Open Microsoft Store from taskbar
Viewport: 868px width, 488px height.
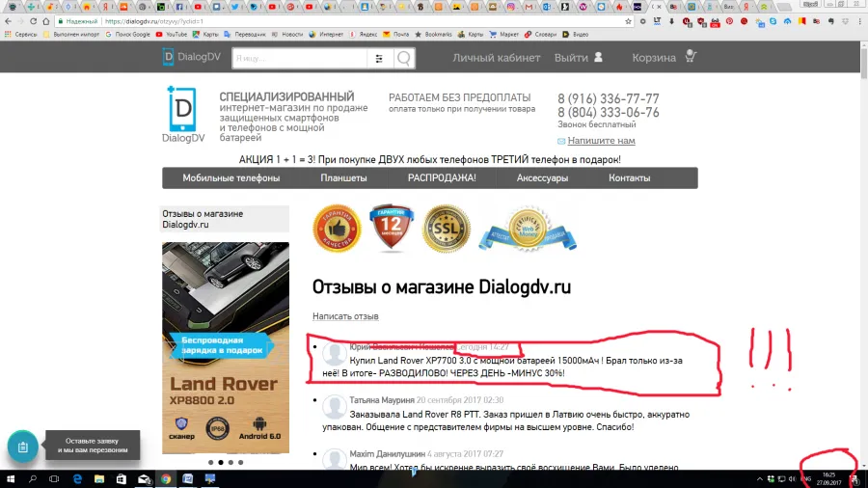coord(122,479)
